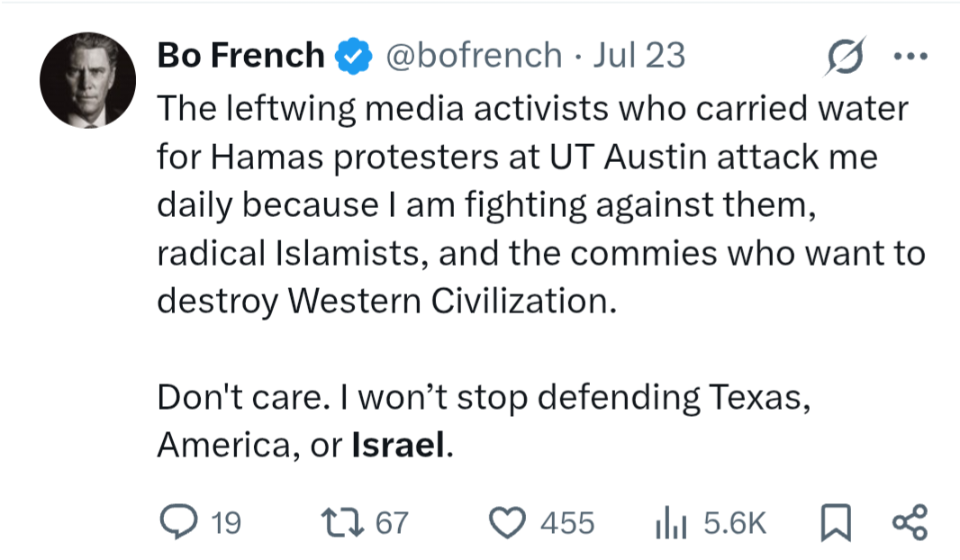
Task: Click the reply count 19
Action: coord(226,523)
